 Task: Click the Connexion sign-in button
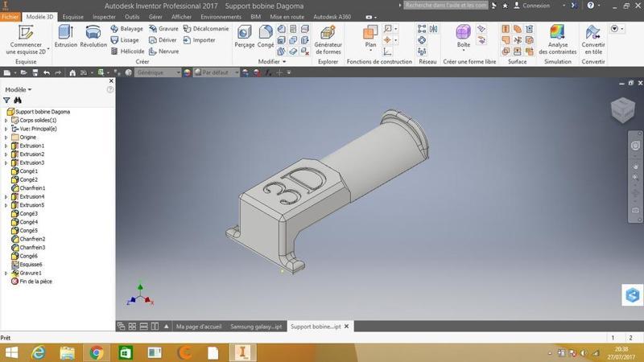(532, 6)
